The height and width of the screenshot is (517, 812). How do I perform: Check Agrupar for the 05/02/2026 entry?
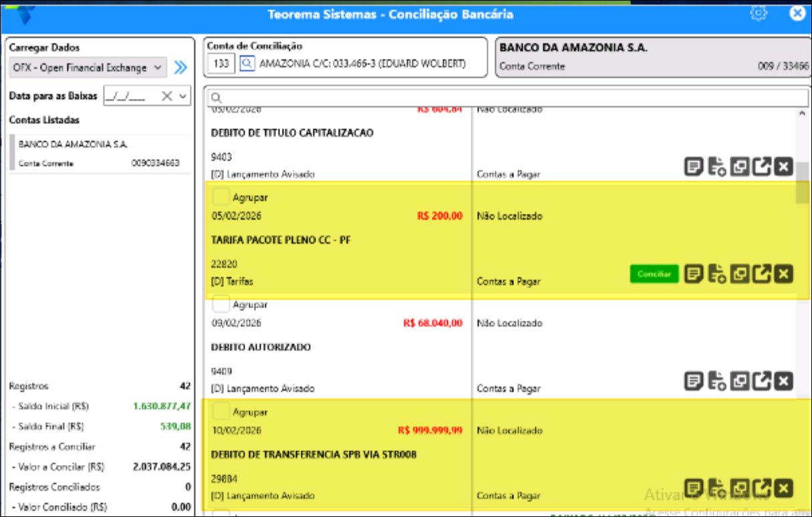pyautogui.click(x=221, y=197)
